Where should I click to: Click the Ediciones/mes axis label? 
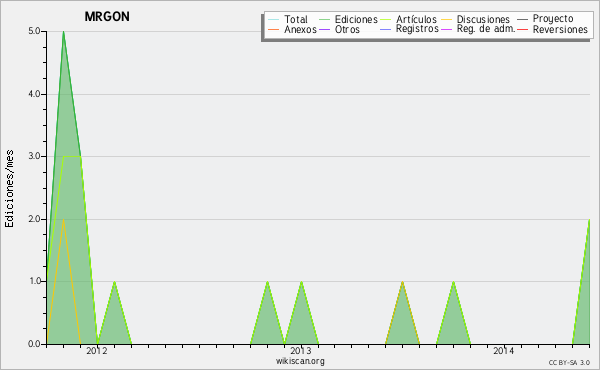pyautogui.click(x=9, y=189)
